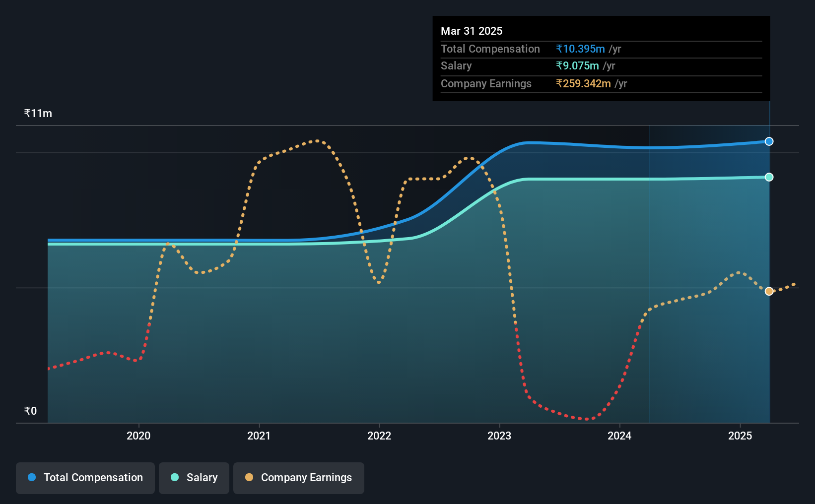Click the orange Company Earnings legend dot
Viewport: 815px width, 504px height.
pyautogui.click(x=249, y=477)
